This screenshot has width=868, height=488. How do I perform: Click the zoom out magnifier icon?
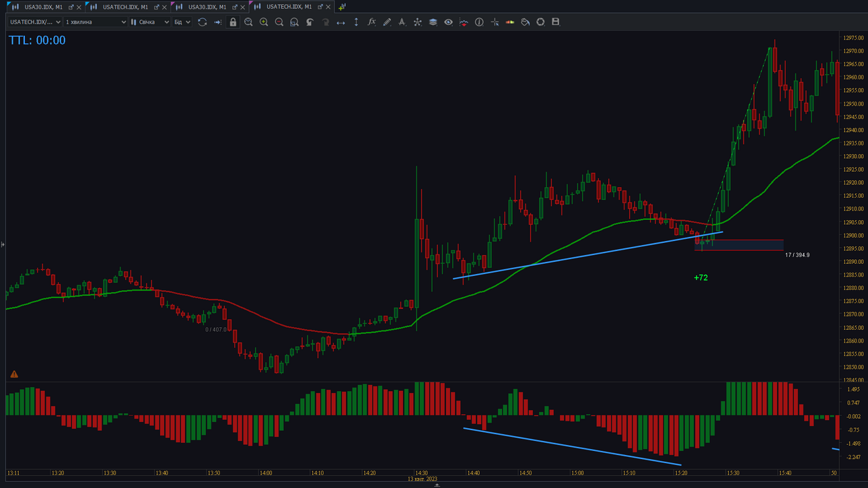coord(279,22)
